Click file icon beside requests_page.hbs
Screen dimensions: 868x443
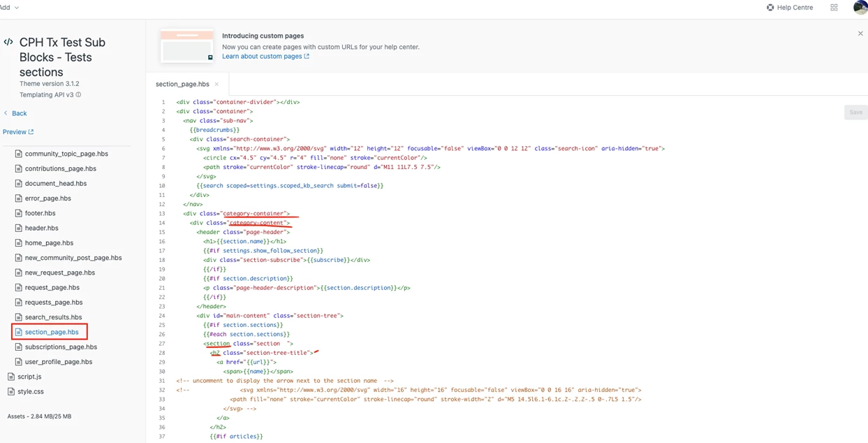pyautogui.click(x=19, y=303)
